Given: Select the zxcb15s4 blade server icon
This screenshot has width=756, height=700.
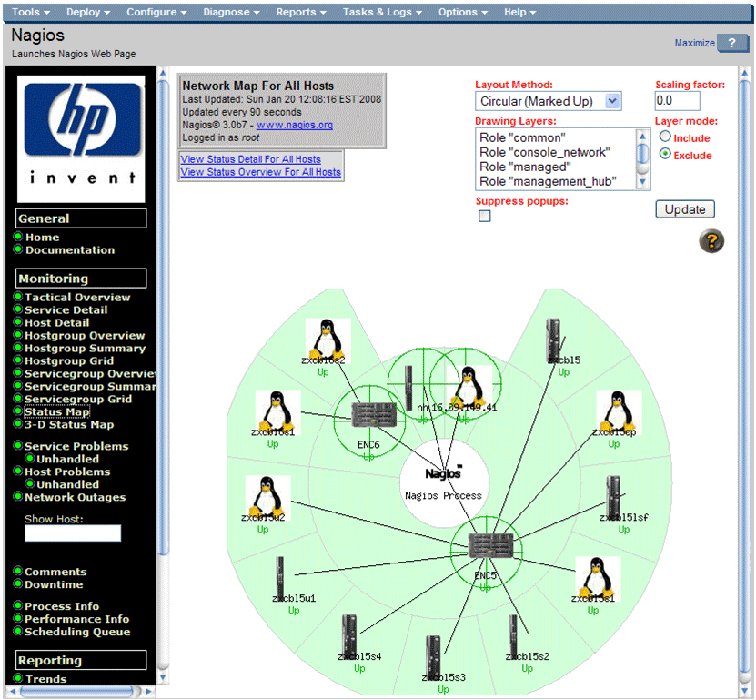Looking at the screenshot, I should click(x=349, y=637).
